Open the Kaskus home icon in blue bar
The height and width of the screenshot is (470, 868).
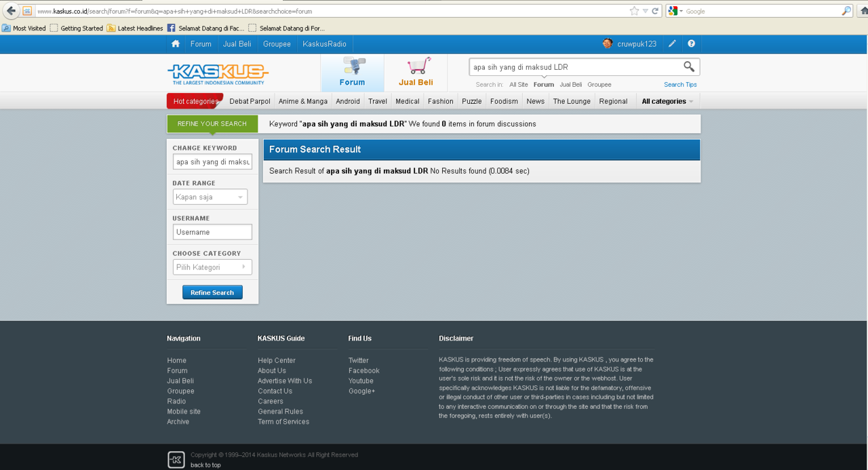[176, 43]
